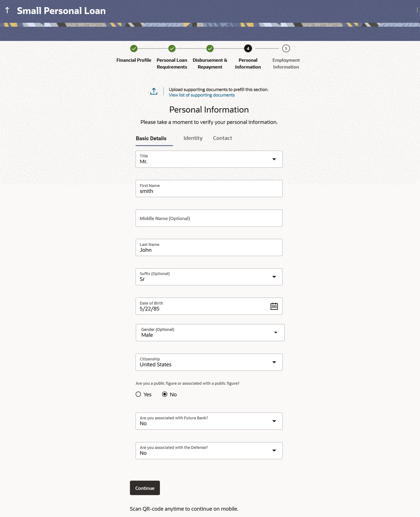Click the Middle Name input field

point(209,218)
